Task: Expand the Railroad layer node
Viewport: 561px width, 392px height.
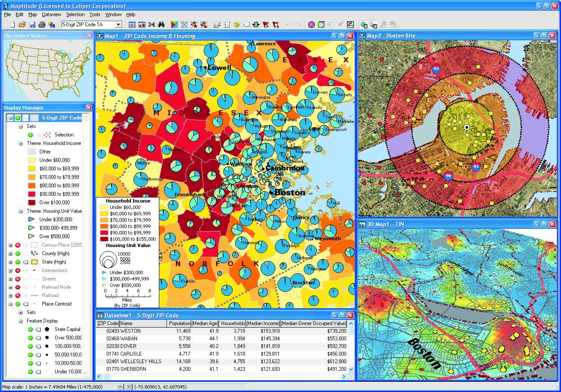Action: tap(10, 295)
